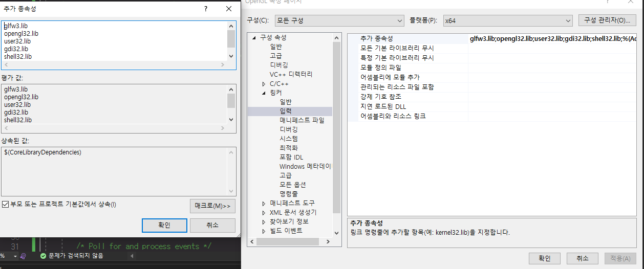Collapse the 구성 속성 tree node
644x269 pixels.
point(253,38)
